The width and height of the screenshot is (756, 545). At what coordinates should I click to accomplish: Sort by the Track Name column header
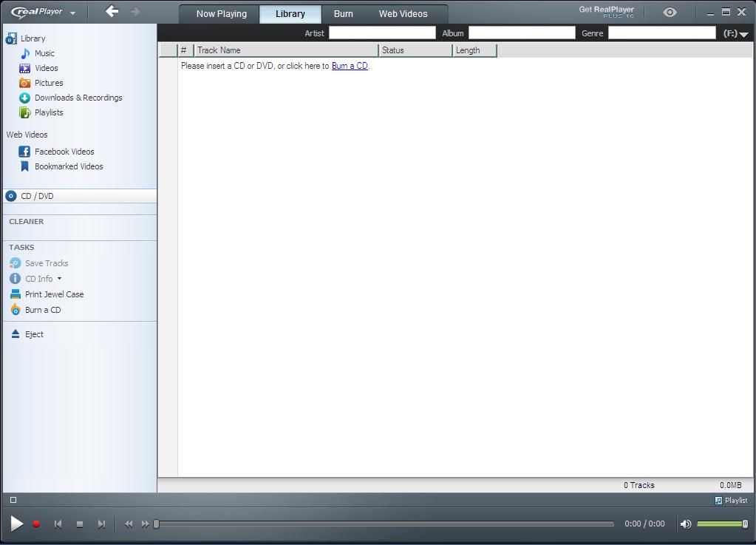pos(286,50)
